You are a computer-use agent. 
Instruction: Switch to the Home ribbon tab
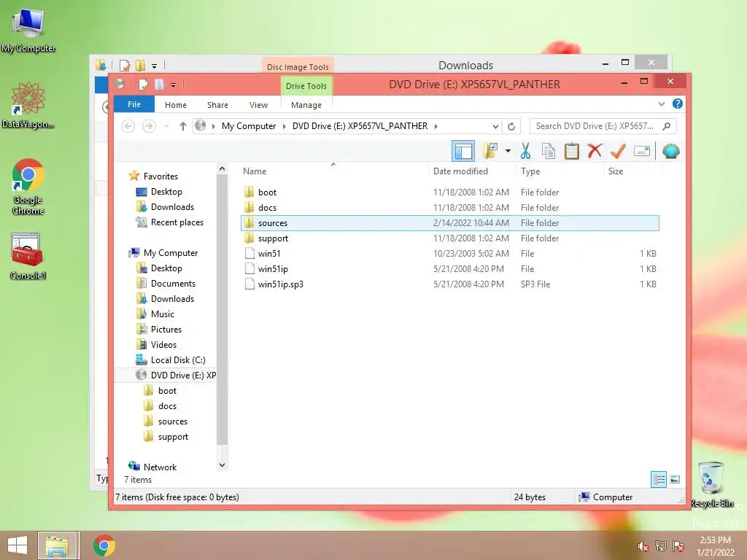176,105
